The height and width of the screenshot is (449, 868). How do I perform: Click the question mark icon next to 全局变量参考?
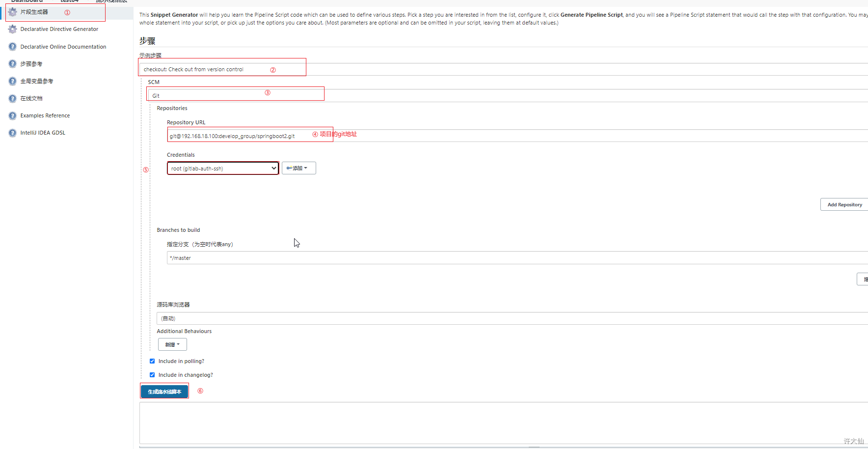pyautogui.click(x=13, y=81)
